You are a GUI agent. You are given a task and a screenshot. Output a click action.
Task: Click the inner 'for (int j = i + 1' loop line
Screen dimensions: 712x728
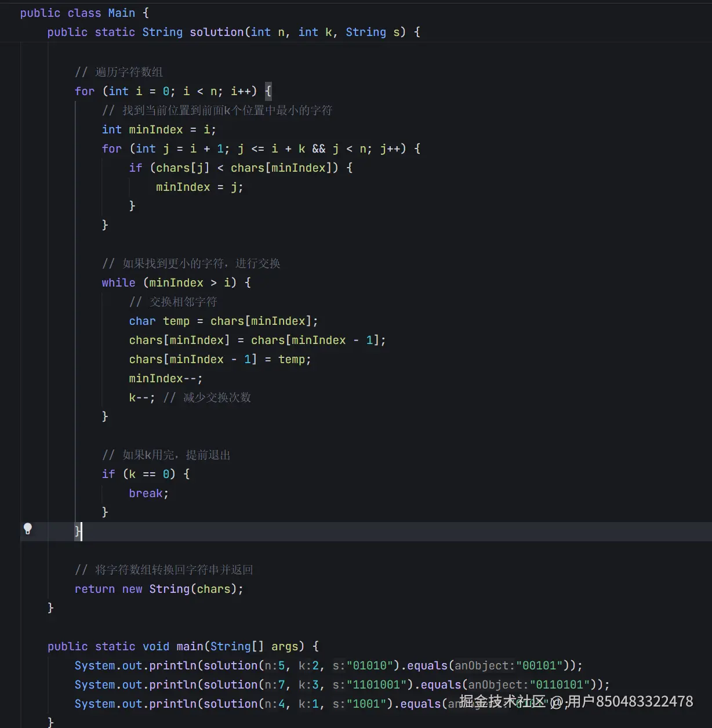[261, 149]
